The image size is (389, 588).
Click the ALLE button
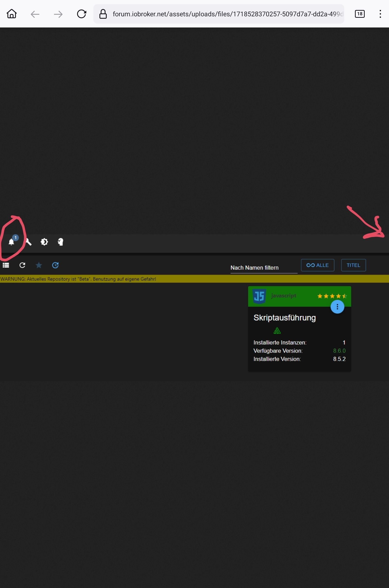[x=318, y=265]
